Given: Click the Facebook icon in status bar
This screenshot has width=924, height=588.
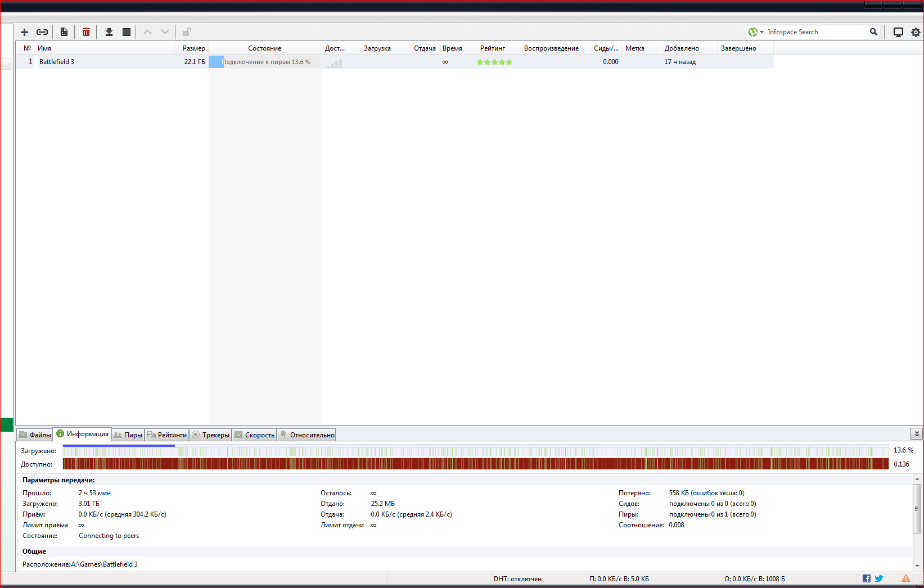Looking at the screenshot, I should pyautogui.click(x=867, y=578).
